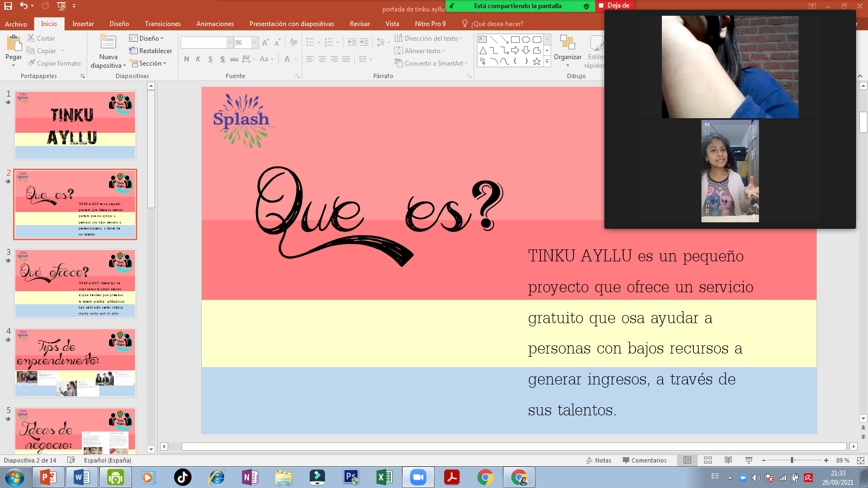Select slide 3 thumbnail Qué ofrece
Viewport: 868px width, 488px height.
point(75,284)
